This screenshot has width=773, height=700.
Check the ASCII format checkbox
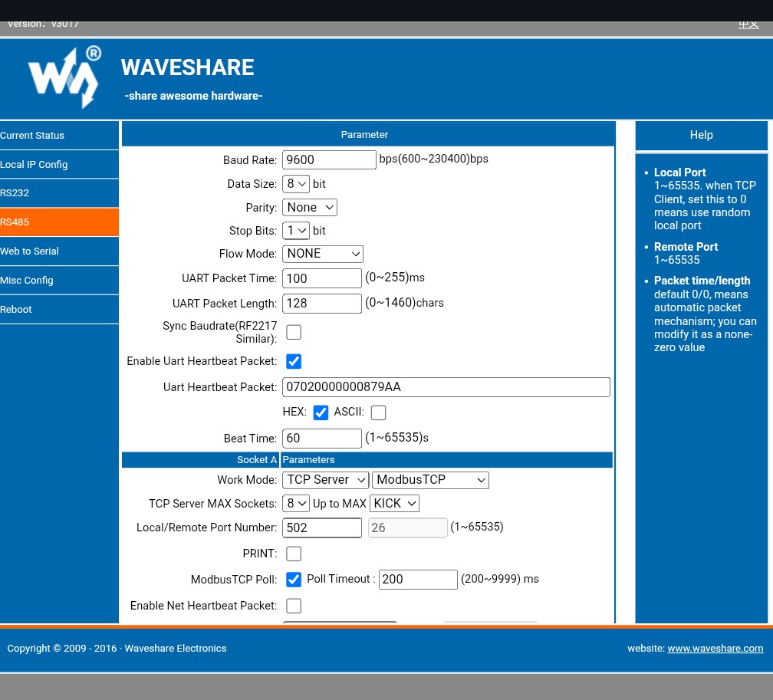tap(378, 412)
